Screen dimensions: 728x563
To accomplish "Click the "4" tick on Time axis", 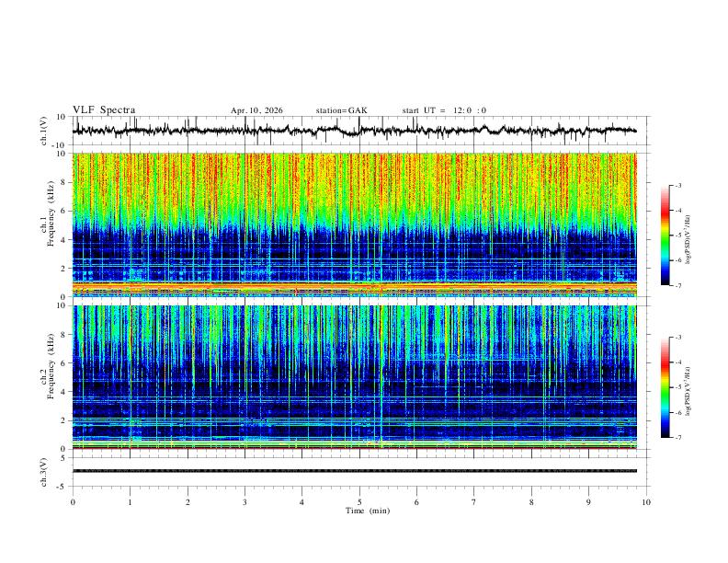I will (x=301, y=502).
